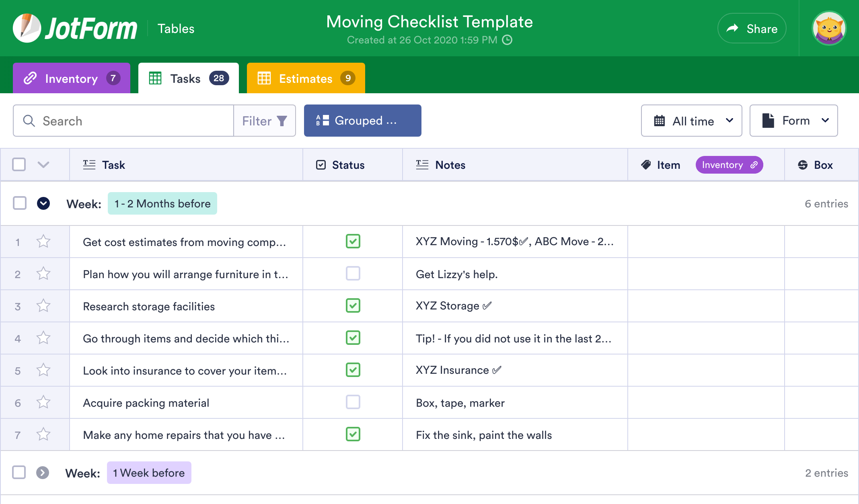Uncheck status for Get cost estimates task
This screenshot has height=504, width=859.
pyautogui.click(x=353, y=242)
